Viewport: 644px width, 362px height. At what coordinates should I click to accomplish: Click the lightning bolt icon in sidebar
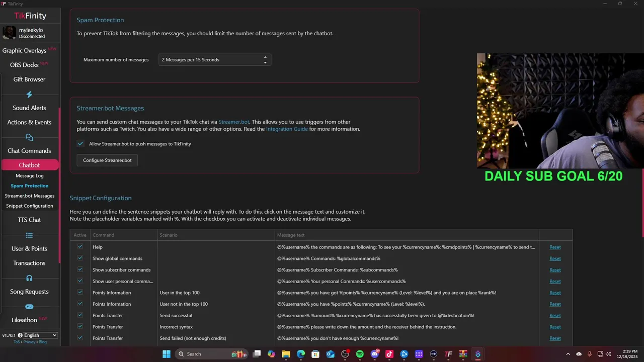pyautogui.click(x=29, y=95)
